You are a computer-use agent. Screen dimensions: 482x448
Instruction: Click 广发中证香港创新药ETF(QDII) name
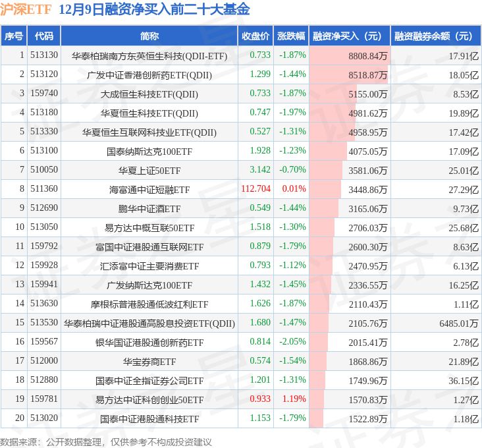(149, 75)
